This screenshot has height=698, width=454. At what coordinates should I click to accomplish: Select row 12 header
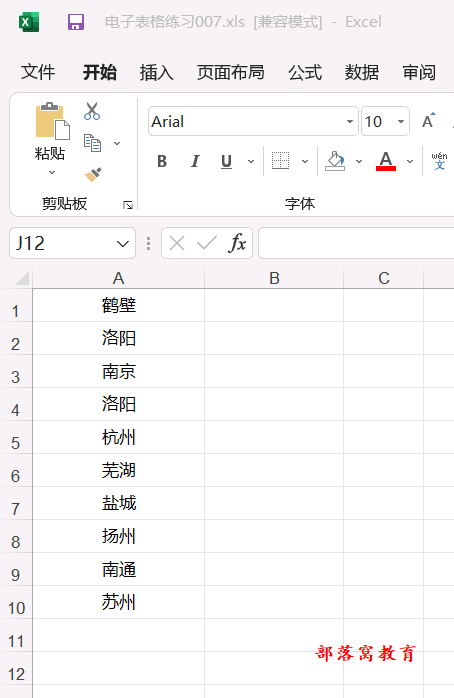point(16,669)
